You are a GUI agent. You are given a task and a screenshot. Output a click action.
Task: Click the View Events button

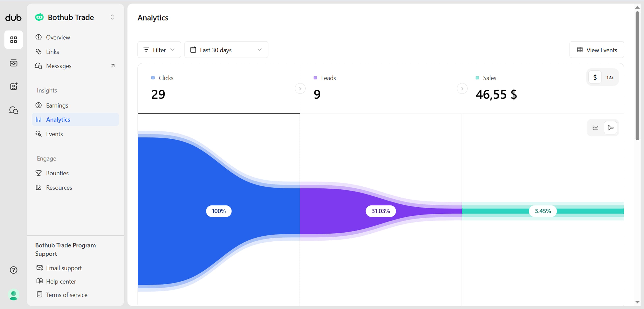click(597, 50)
